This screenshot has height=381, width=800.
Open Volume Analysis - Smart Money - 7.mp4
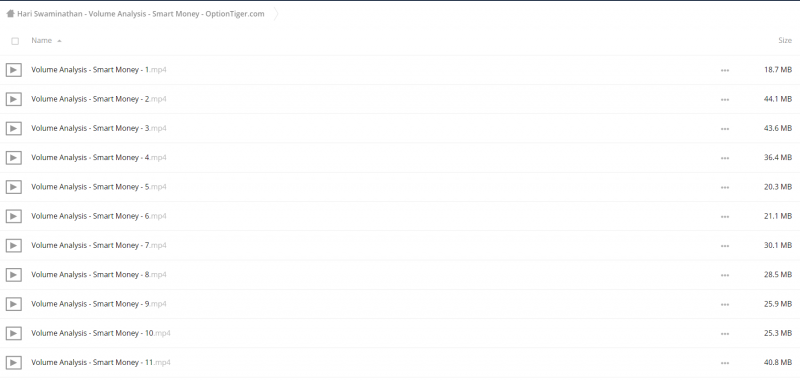pyautogui.click(x=98, y=245)
